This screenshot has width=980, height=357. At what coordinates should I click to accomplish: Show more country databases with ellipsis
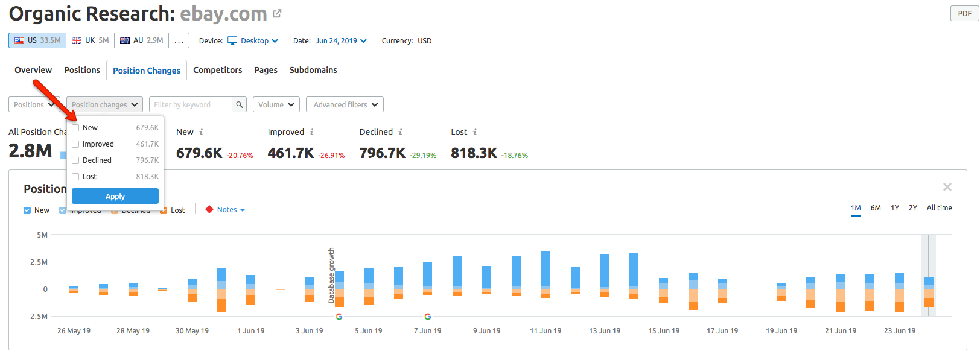pyautogui.click(x=179, y=40)
